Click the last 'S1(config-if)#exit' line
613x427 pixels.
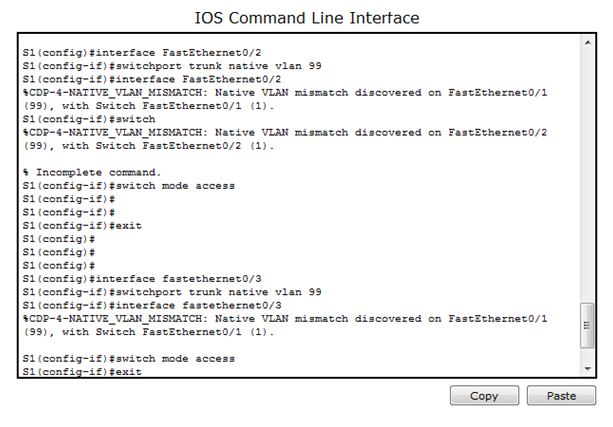pos(82,371)
